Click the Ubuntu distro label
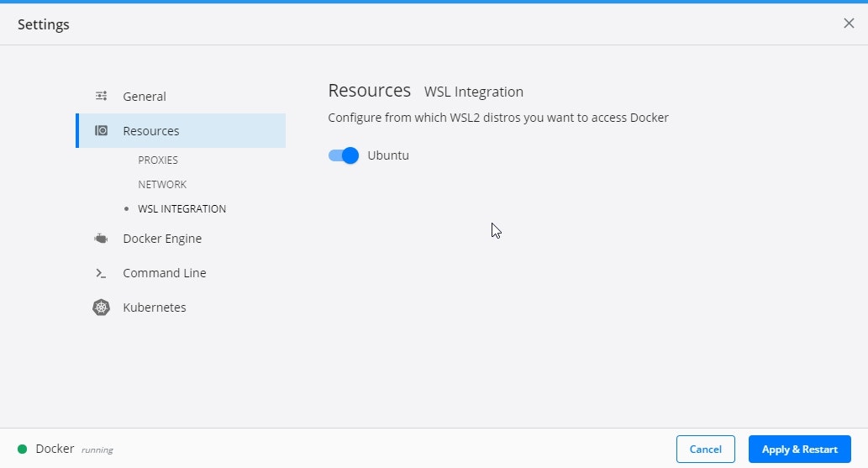Viewport: 868px width, 468px height. tap(388, 155)
